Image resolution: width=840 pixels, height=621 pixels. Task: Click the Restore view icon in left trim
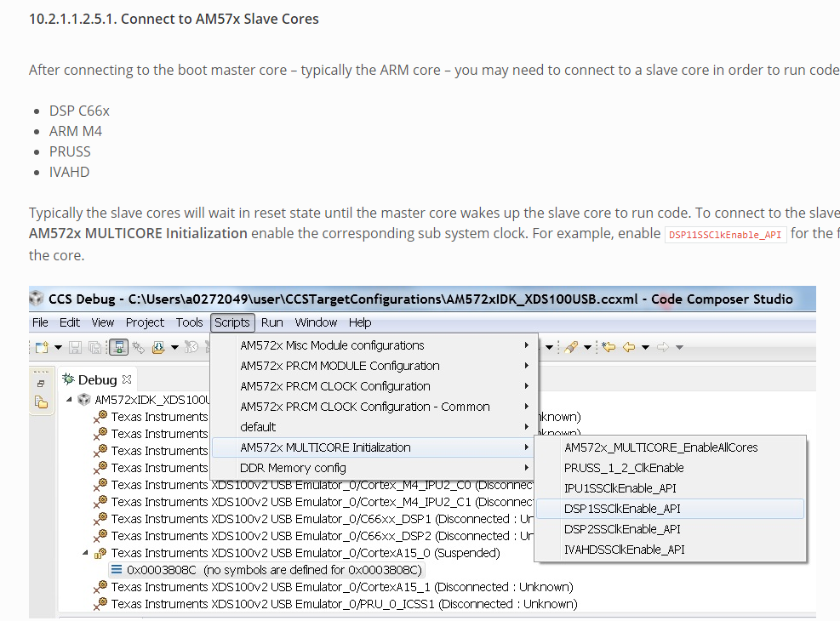(x=41, y=384)
